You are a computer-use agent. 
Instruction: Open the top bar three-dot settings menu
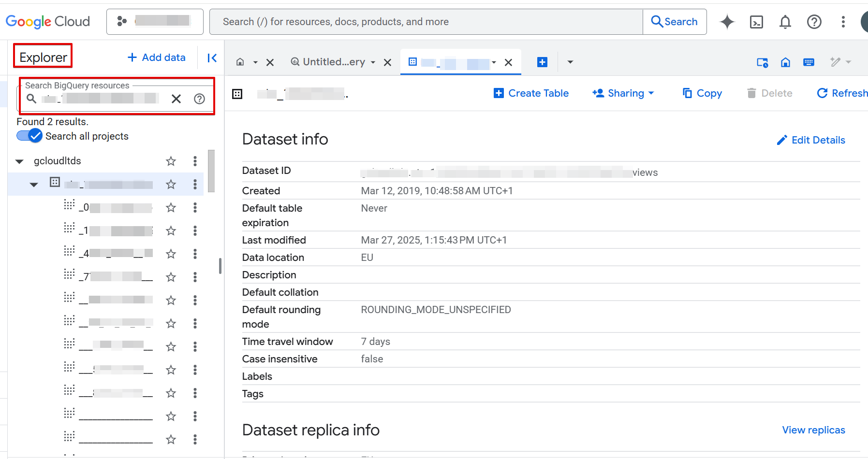(x=843, y=22)
